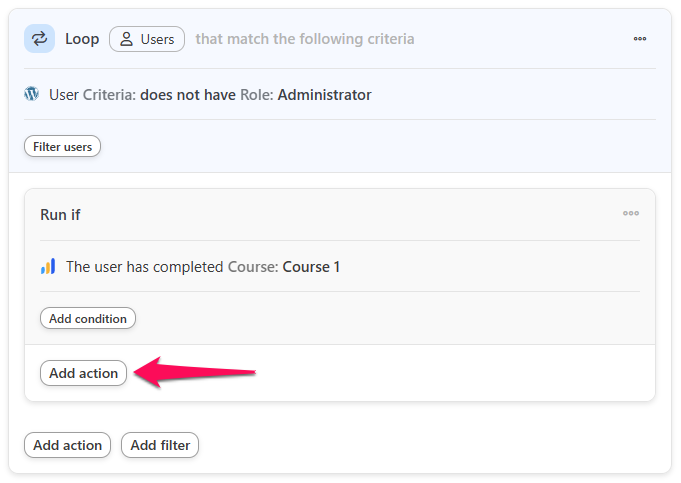Click Add action inside Run if block
Screen dimensions: 681x483
[x=83, y=373]
